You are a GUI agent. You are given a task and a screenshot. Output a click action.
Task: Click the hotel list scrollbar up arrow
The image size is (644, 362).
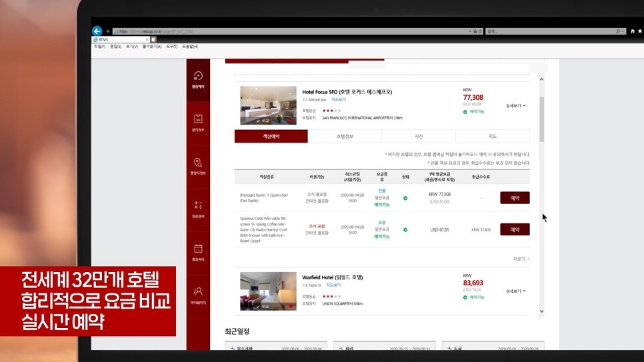(541, 79)
